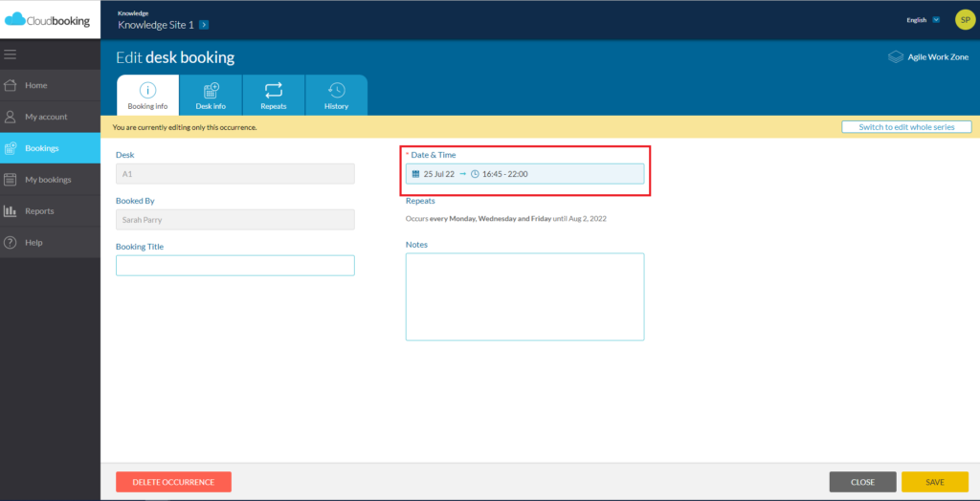
Task: Click the Bookings calendar-plus icon
Action: pos(10,148)
